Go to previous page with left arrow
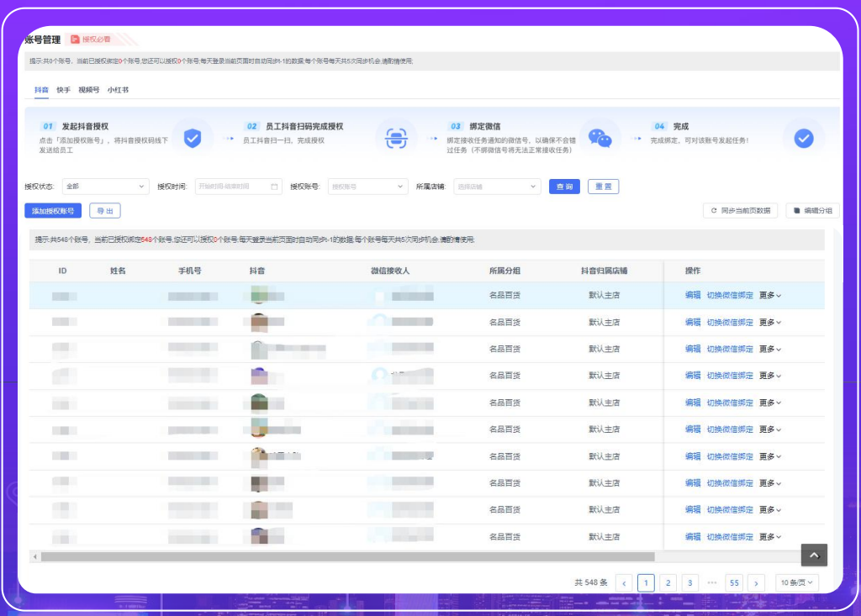Image resolution: width=861 pixels, height=616 pixels. pyautogui.click(x=624, y=582)
